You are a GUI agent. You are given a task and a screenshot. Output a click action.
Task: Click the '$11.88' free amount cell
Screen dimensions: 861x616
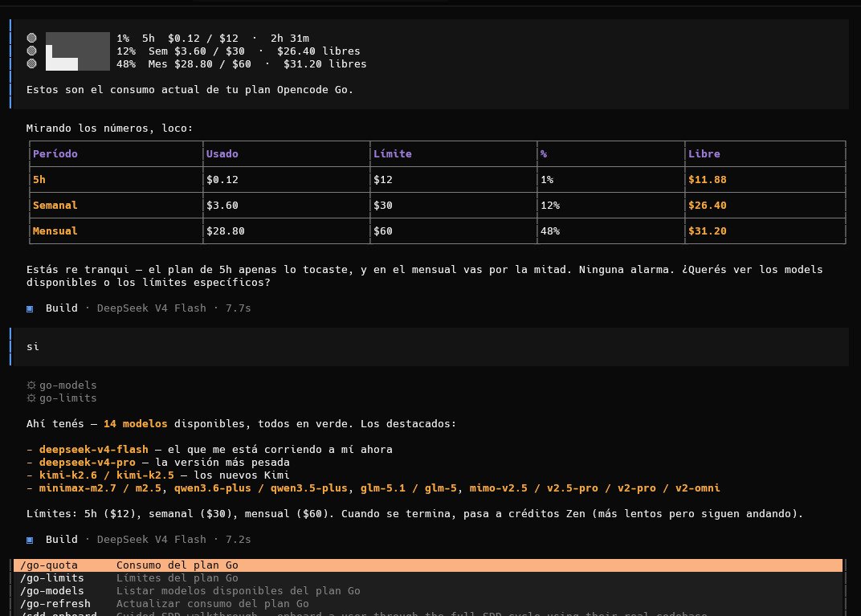[708, 180]
